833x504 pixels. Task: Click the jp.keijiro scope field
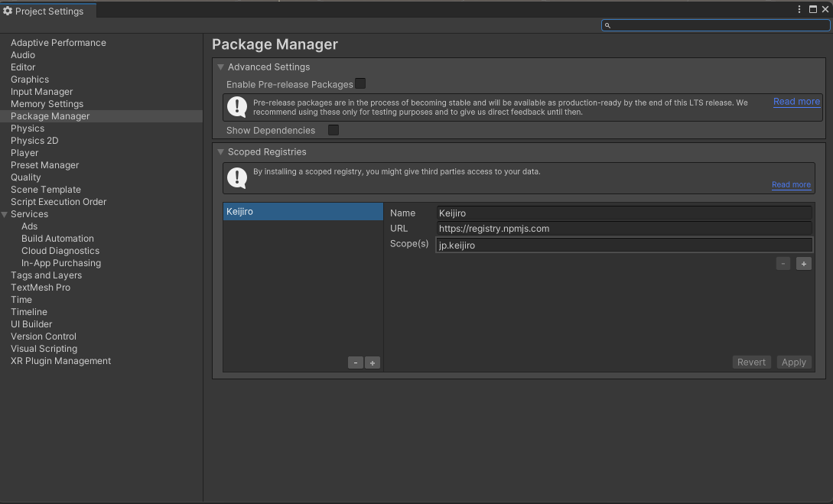click(x=624, y=245)
